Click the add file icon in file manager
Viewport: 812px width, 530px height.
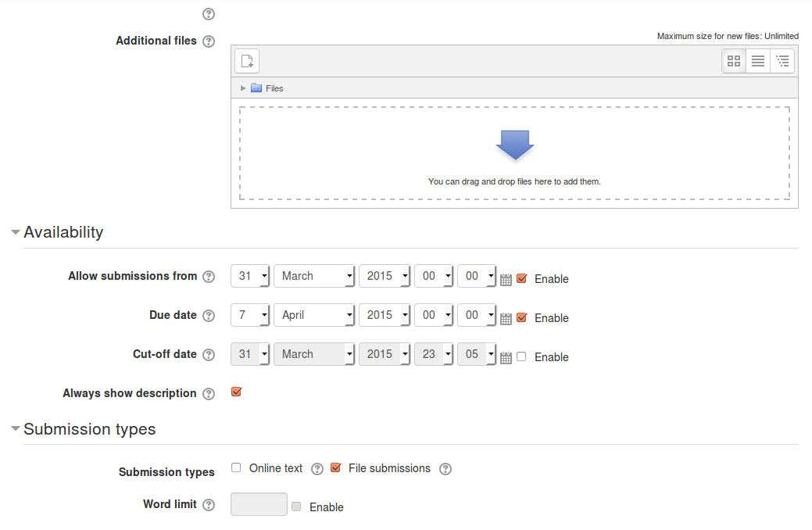[247, 61]
